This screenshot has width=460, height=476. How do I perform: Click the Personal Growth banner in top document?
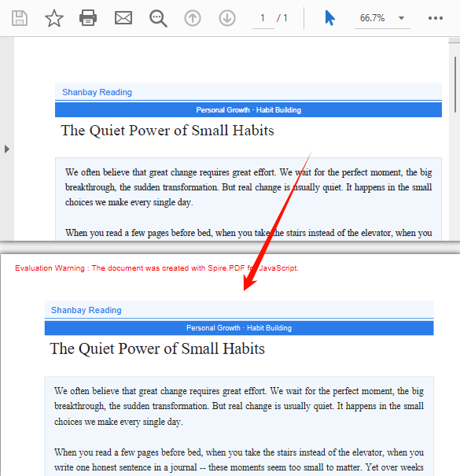[x=248, y=110]
